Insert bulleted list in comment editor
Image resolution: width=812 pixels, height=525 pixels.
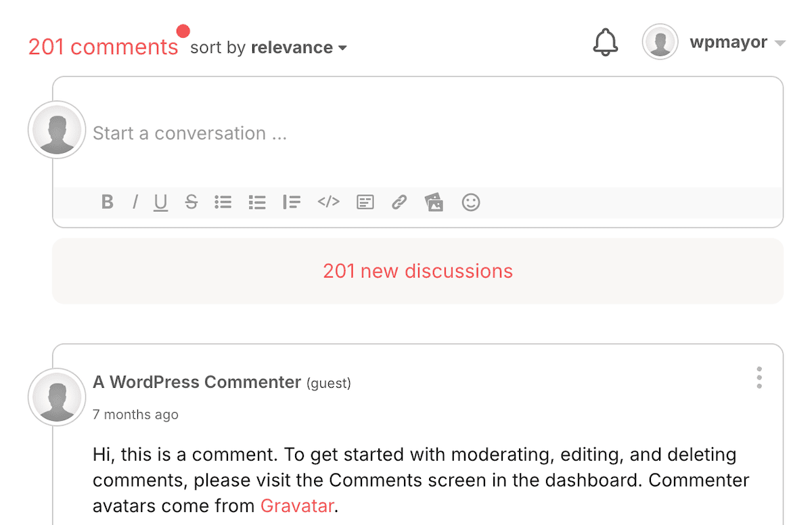coord(223,202)
